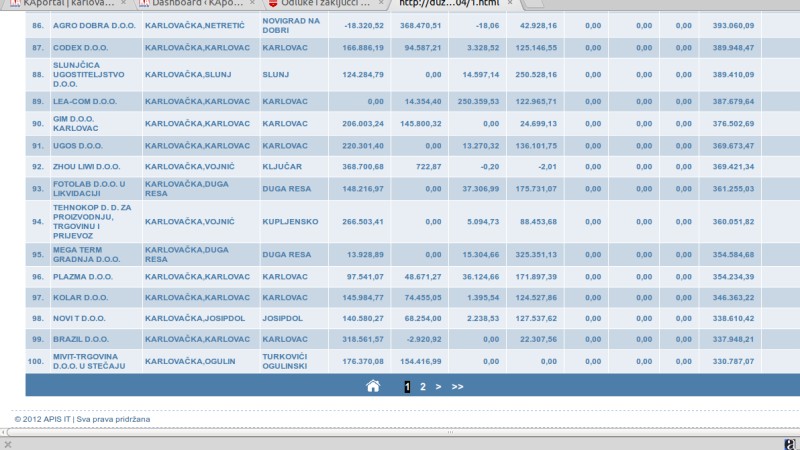Viewport: 800px width, 450px height.
Task: Select NOVI T D.O.O. company name
Action: 79,318
